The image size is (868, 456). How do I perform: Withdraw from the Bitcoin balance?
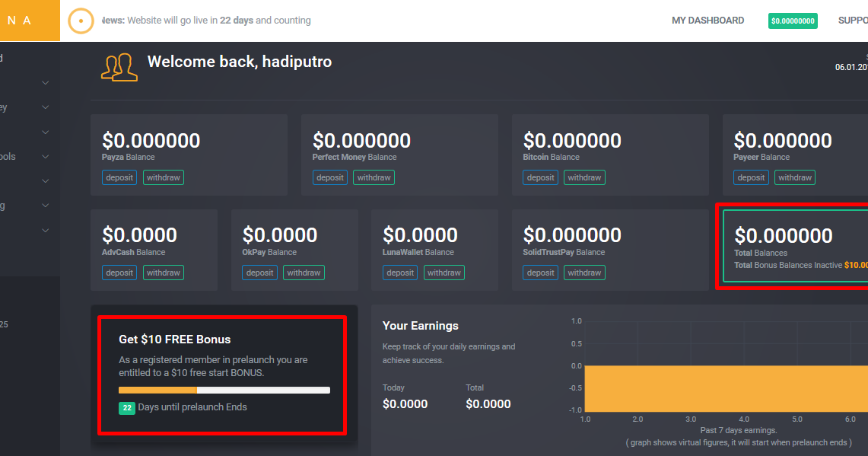[x=584, y=177]
